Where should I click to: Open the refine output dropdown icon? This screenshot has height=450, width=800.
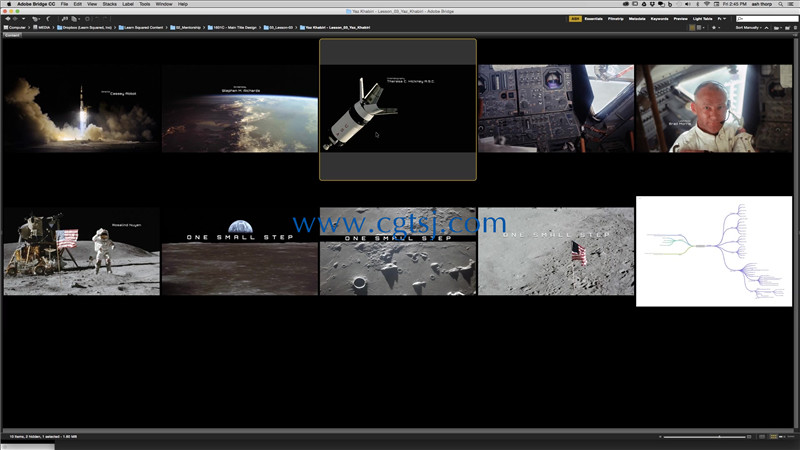[x=74, y=19]
